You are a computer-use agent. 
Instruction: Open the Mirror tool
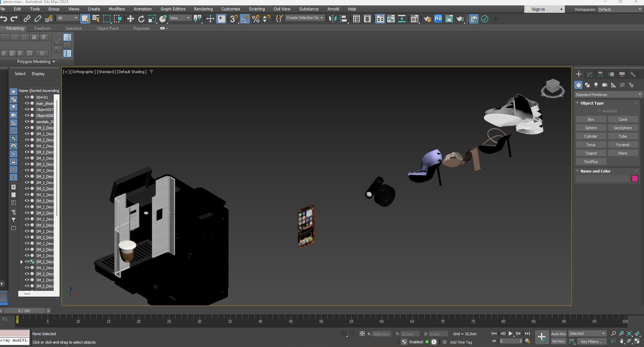click(332, 19)
